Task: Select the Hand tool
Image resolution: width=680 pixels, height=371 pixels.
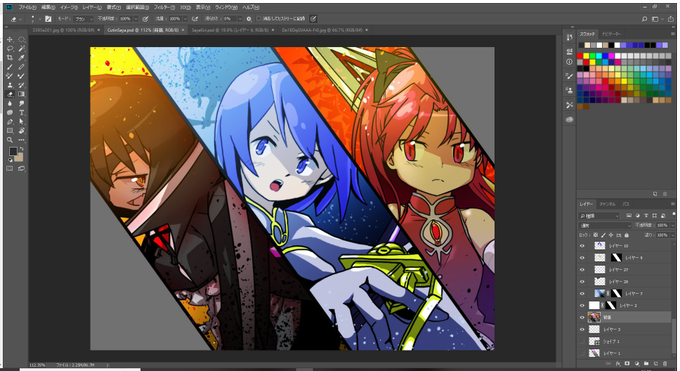Action: coord(21,131)
